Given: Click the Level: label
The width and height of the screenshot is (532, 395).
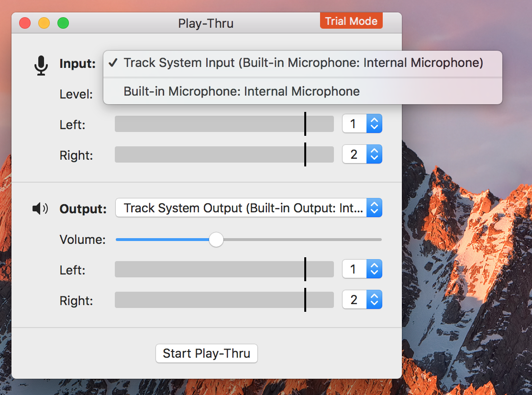Looking at the screenshot, I should (x=76, y=94).
